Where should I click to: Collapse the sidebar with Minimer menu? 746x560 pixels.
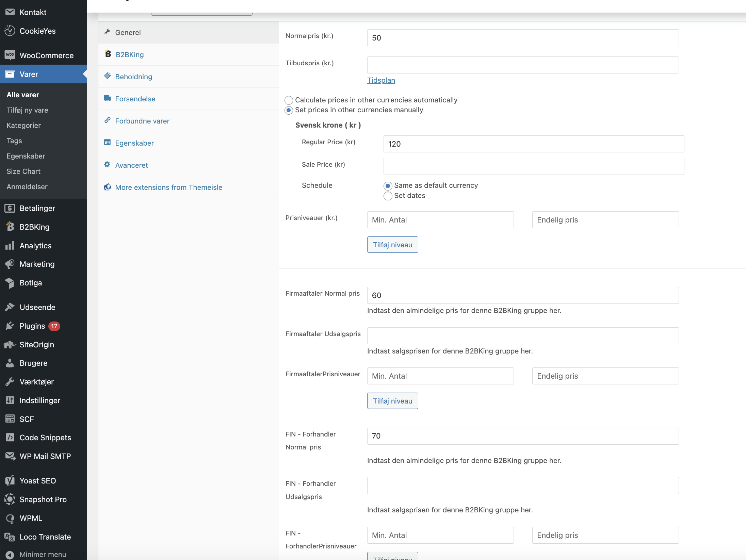tap(44, 554)
